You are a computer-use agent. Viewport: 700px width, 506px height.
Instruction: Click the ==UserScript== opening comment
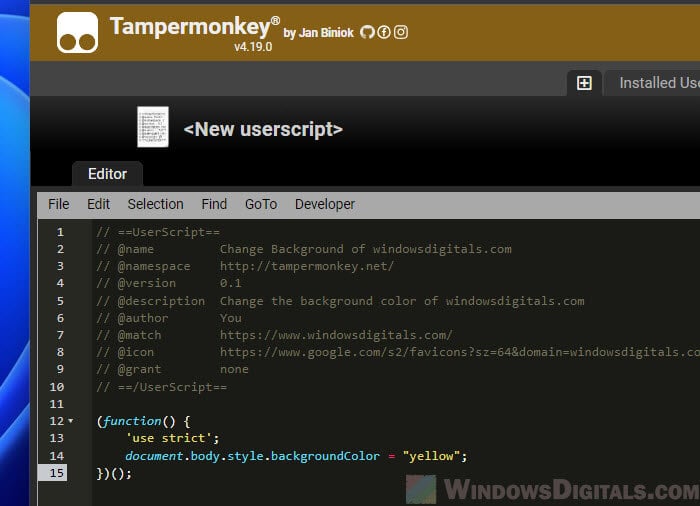pos(158,232)
